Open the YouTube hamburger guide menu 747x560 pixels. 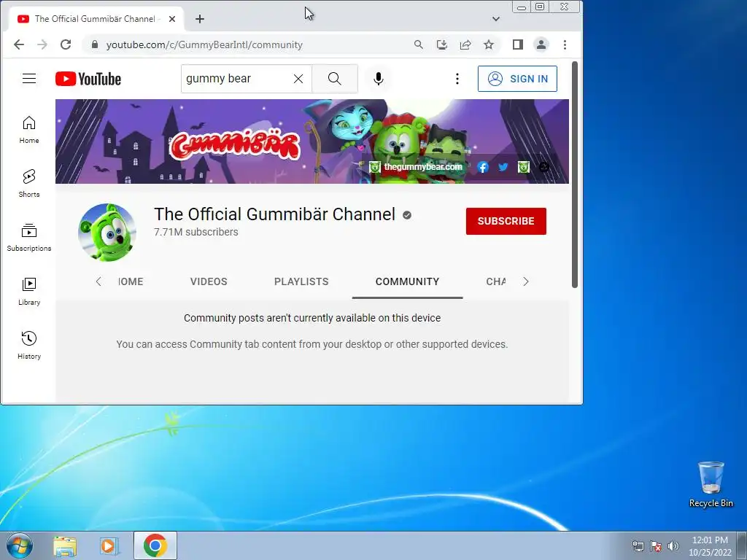point(29,79)
